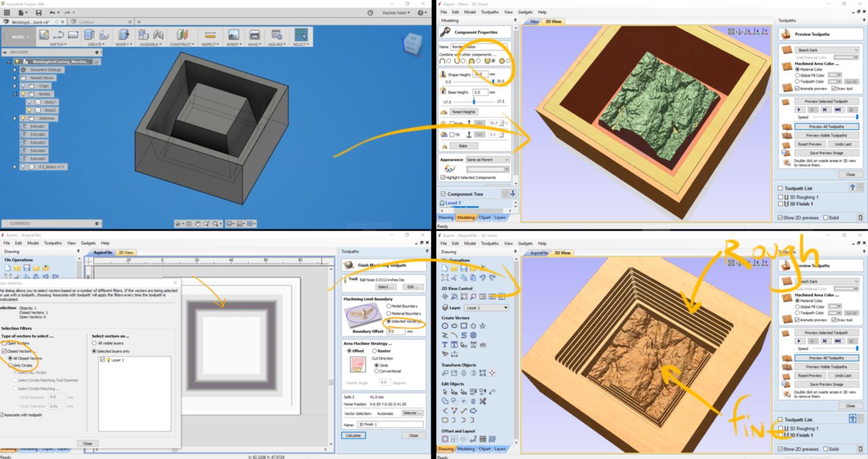Viewport: 868px width, 459px height.
Task: Click the plane icon above Construct
Action: (x=182, y=35)
